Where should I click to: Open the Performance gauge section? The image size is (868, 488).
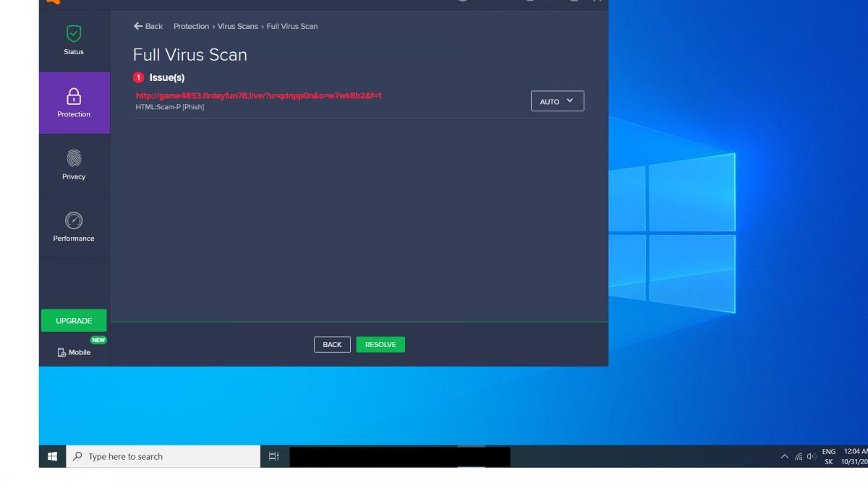74,227
